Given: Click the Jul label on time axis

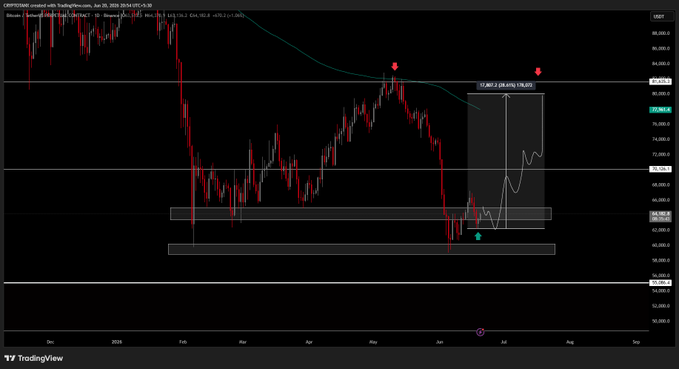Looking at the screenshot, I should pos(504,342).
